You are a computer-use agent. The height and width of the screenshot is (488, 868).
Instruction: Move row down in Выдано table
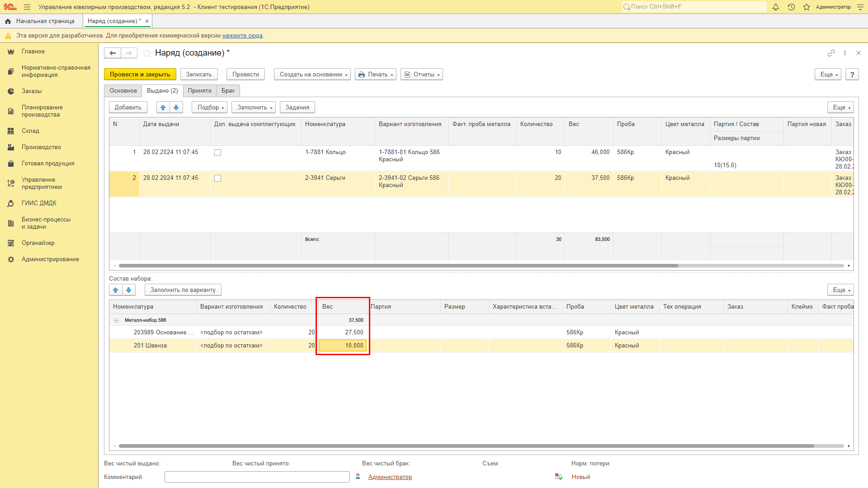point(176,107)
